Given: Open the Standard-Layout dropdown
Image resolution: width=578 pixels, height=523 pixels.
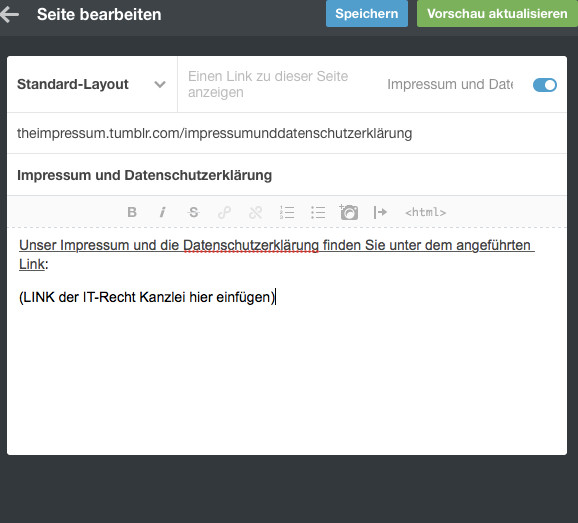Looking at the screenshot, I should coord(92,84).
